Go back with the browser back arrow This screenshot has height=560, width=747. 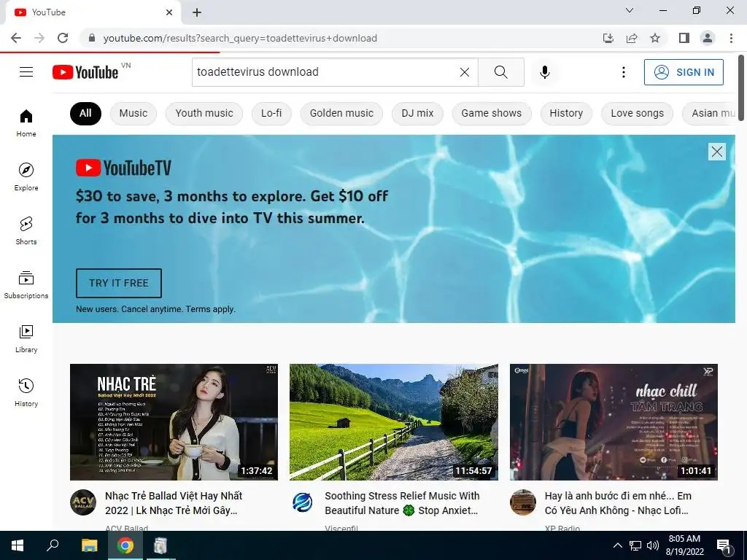click(16, 38)
